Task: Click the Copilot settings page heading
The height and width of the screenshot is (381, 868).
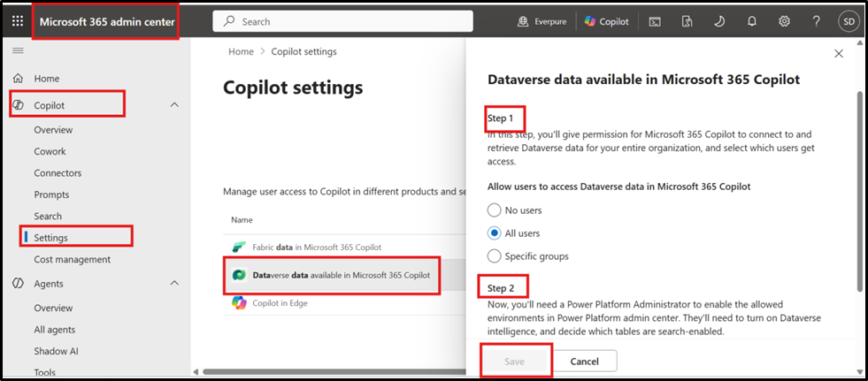Action: point(293,87)
